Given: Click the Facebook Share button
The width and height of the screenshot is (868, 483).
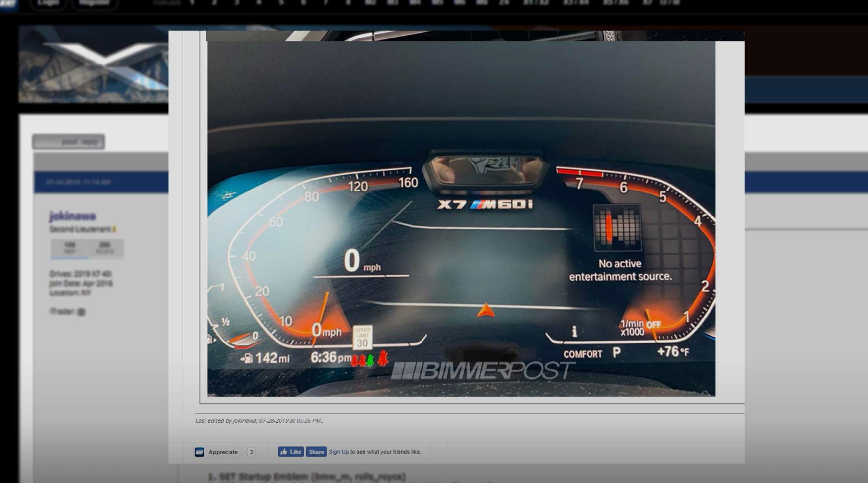Looking at the screenshot, I should click(x=316, y=452).
